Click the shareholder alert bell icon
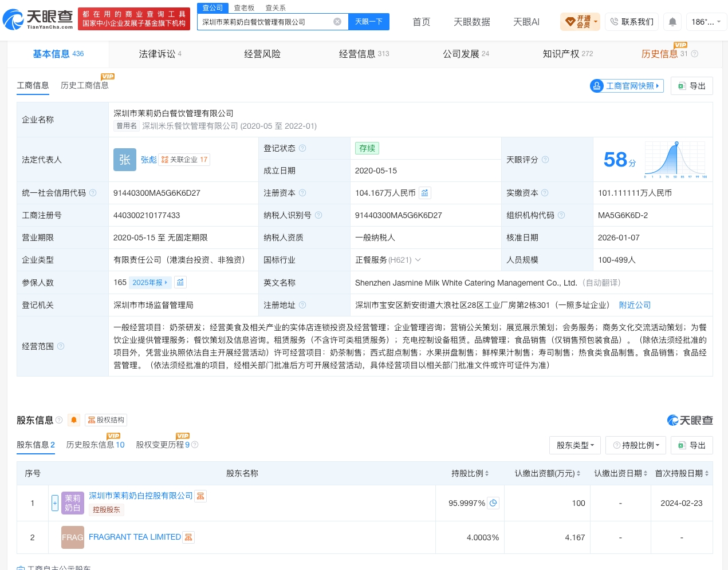 [x=74, y=420]
